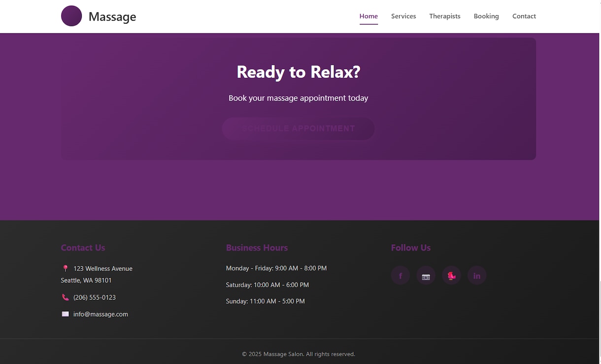Open the Twitter bird icon link
This screenshot has height=364, width=601.
pos(451,275)
